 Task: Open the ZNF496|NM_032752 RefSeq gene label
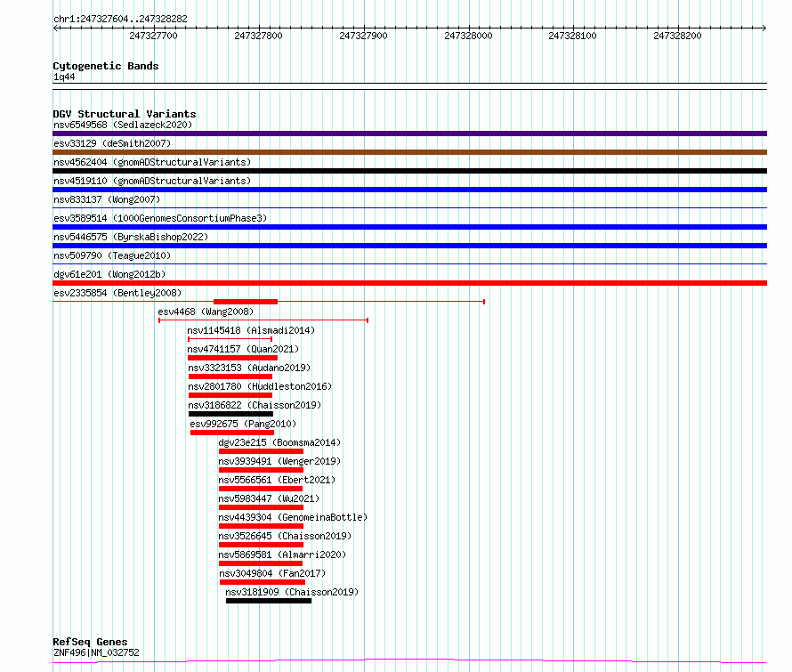tap(96, 652)
